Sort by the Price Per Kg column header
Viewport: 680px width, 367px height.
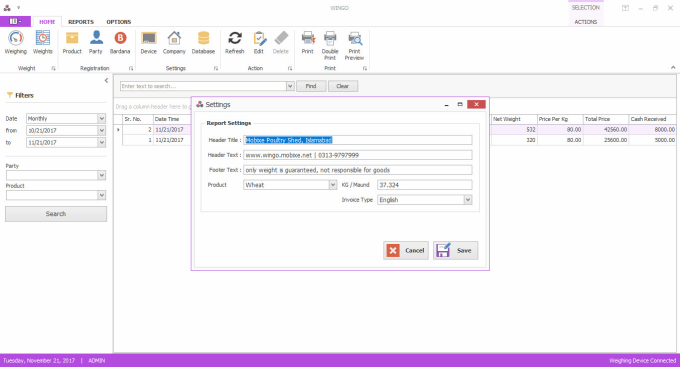point(560,119)
